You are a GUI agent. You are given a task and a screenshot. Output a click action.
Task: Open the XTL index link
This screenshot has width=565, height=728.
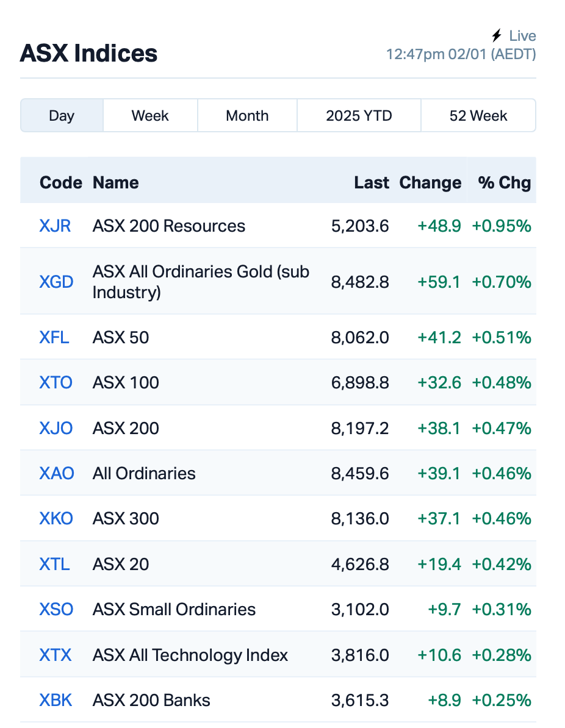tap(54, 564)
